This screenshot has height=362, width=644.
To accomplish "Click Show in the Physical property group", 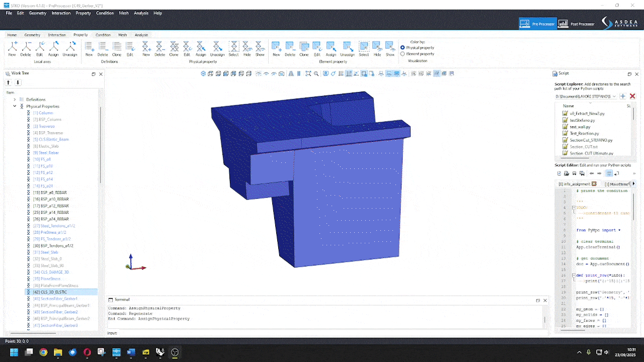I will coord(260,49).
